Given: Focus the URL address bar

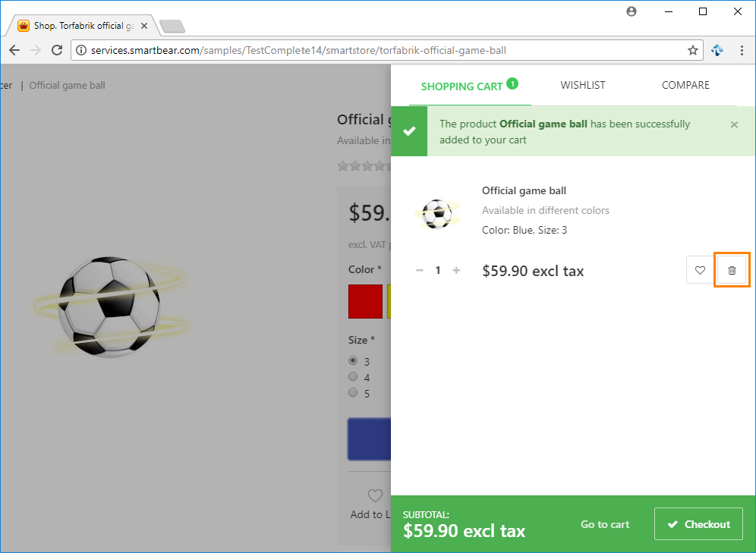Looking at the screenshot, I should [386, 50].
